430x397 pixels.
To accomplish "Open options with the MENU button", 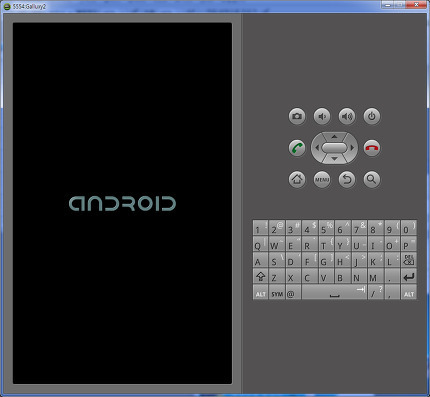I will pyautogui.click(x=322, y=179).
